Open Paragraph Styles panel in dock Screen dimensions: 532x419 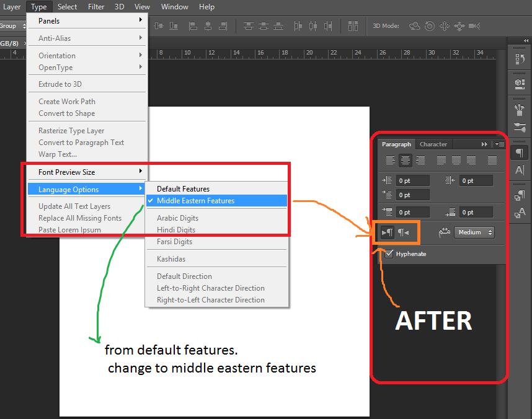click(x=520, y=195)
